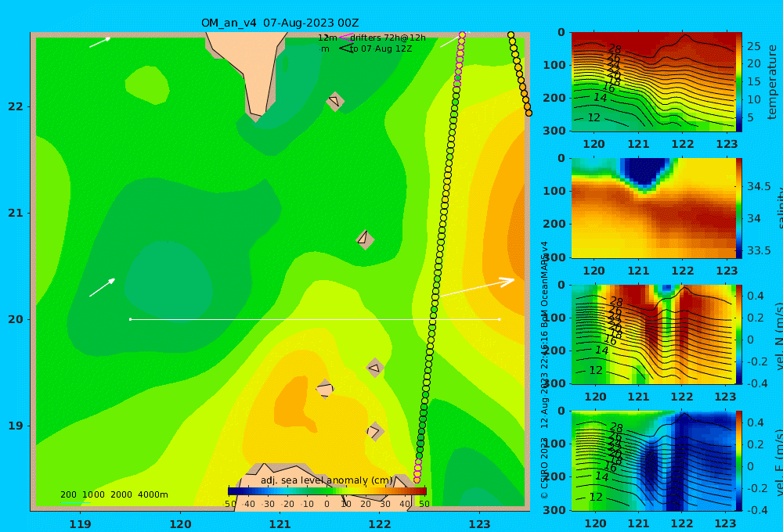
Task: Open the eastward velocity section panel
Action: coord(653,461)
